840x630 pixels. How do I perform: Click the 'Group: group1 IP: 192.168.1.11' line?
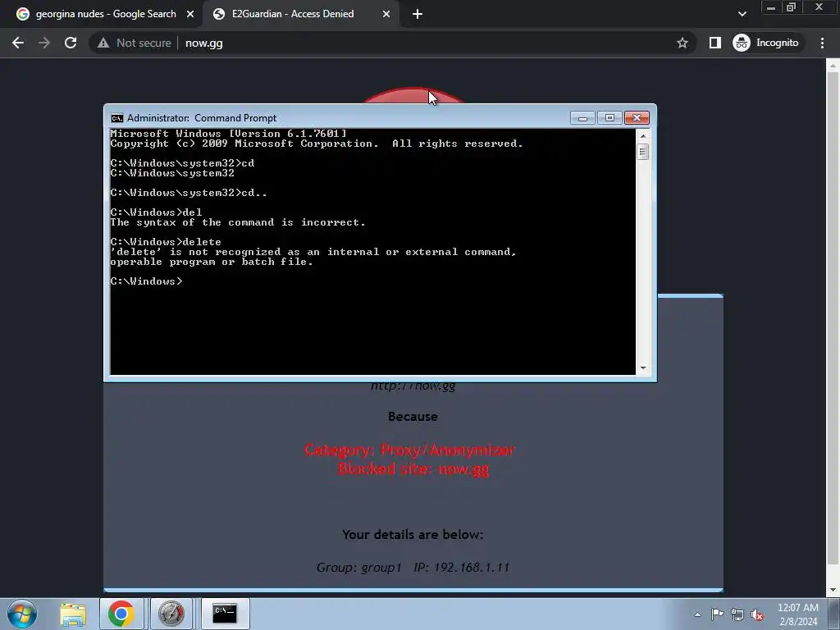point(413,568)
